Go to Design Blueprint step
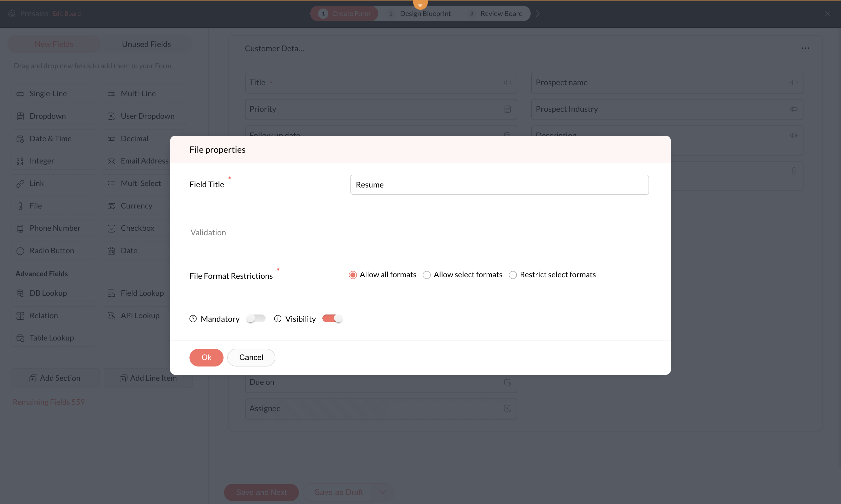The width and height of the screenshot is (841, 504). (x=425, y=13)
